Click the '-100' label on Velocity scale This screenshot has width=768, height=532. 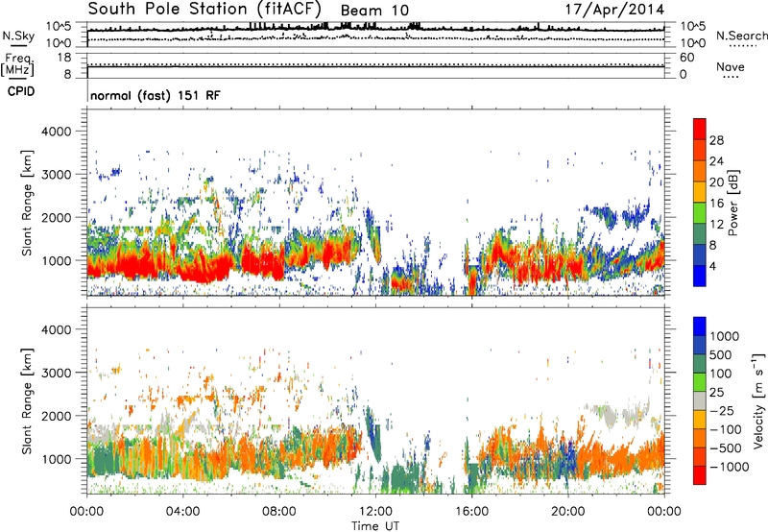(726, 429)
